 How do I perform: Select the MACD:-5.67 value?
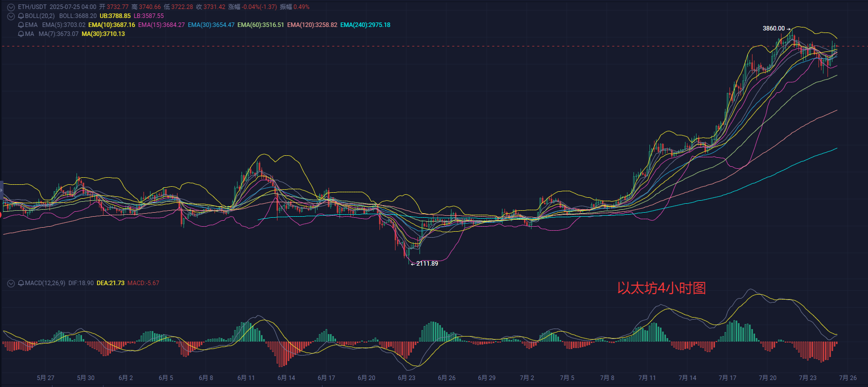point(143,283)
